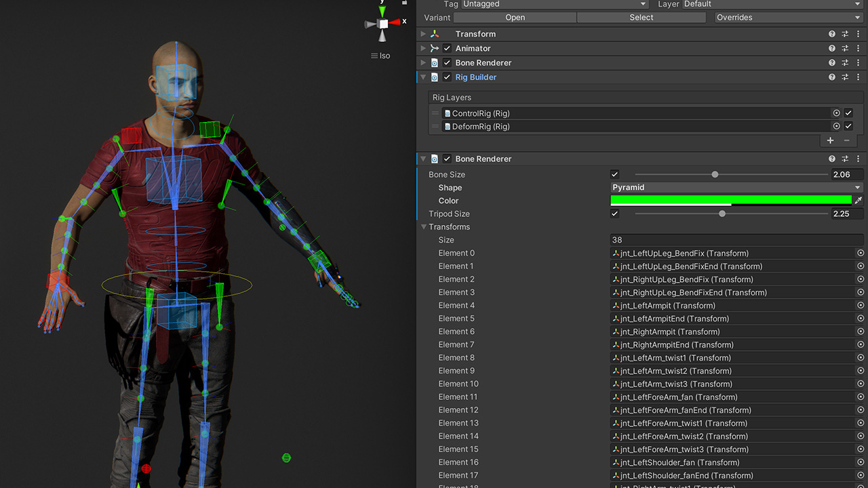This screenshot has width=868, height=488.
Task: Click the Overrides button
Action: click(x=788, y=17)
